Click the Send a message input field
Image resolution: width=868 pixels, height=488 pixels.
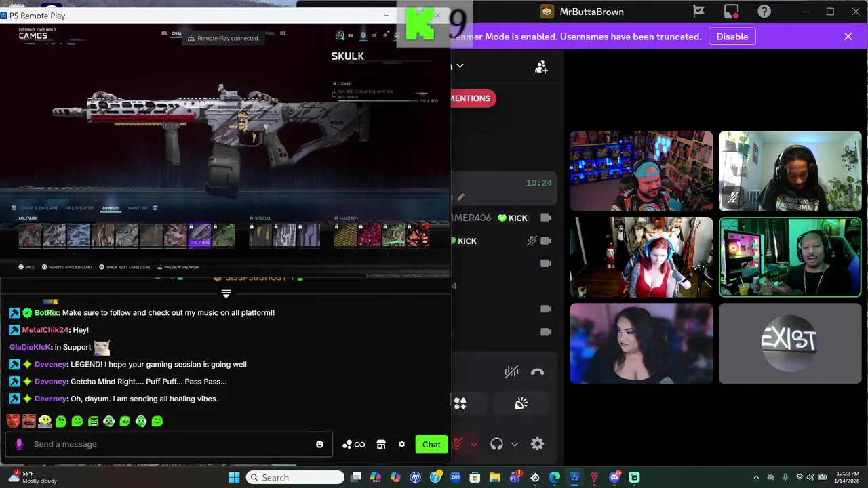click(170, 444)
